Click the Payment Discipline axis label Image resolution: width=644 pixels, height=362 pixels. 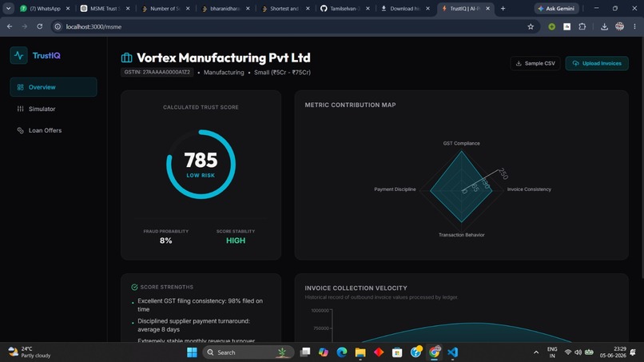click(x=395, y=189)
